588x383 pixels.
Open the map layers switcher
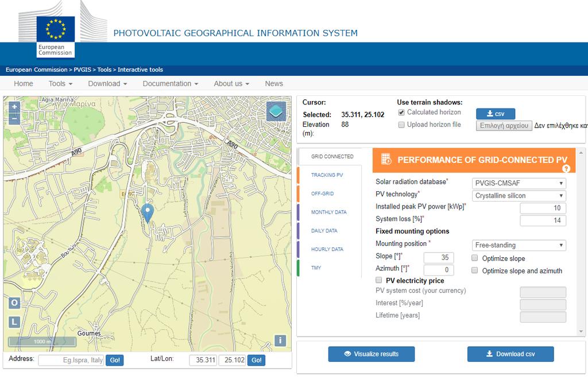tap(276, 111)
